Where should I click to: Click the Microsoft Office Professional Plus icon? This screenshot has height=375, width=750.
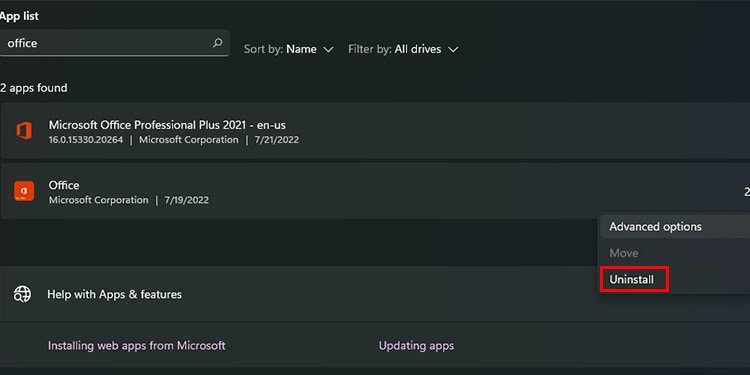[24, 131]
